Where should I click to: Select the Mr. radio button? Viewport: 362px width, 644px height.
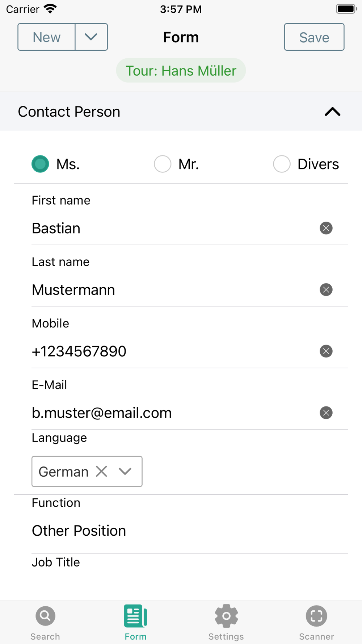[x=163, y=164]
